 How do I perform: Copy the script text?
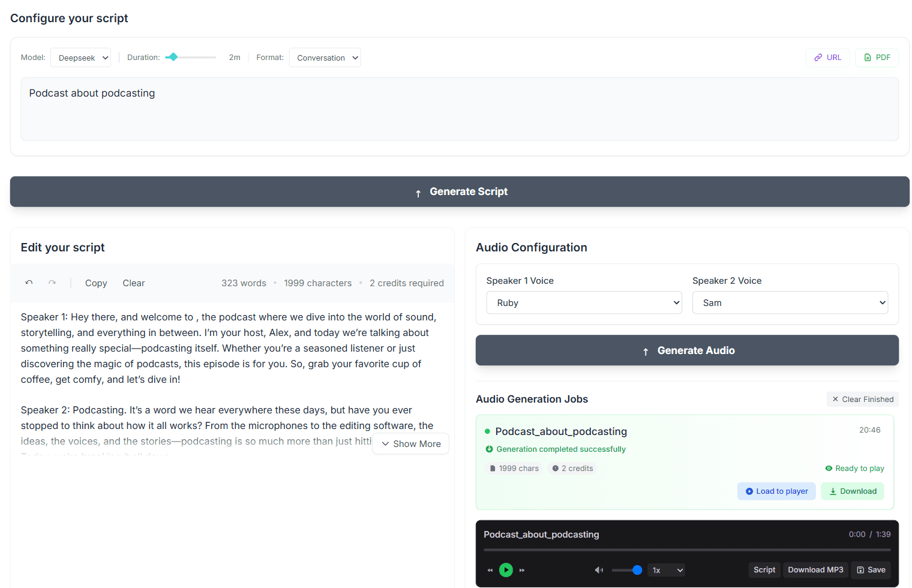pyautogui.click(x=96, y=283)
